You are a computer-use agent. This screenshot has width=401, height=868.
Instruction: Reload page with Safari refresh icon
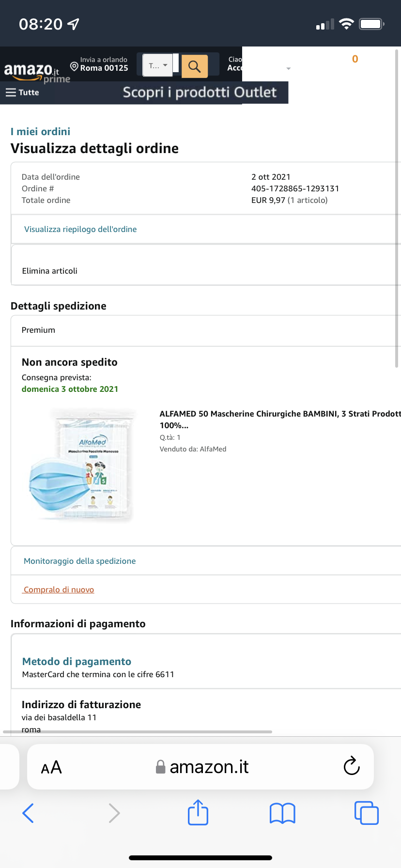click(x=351, y=766)
